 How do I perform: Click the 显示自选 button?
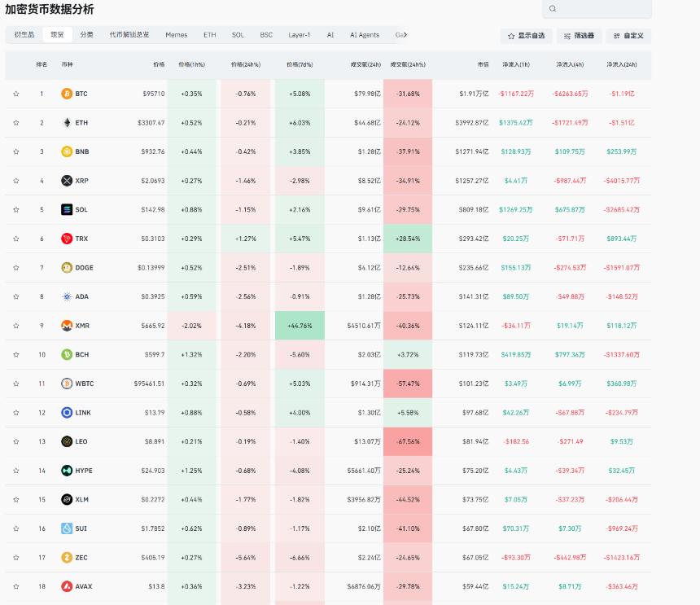527,36
